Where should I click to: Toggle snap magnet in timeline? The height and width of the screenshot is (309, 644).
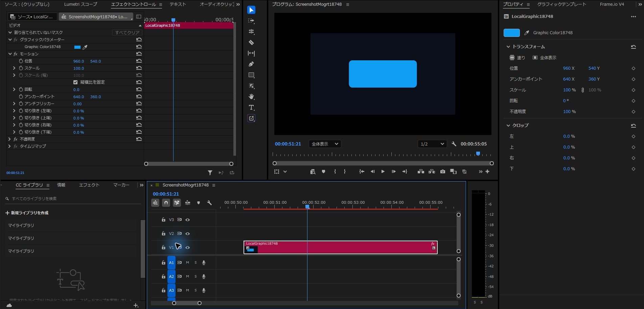[x=166, y=203]
